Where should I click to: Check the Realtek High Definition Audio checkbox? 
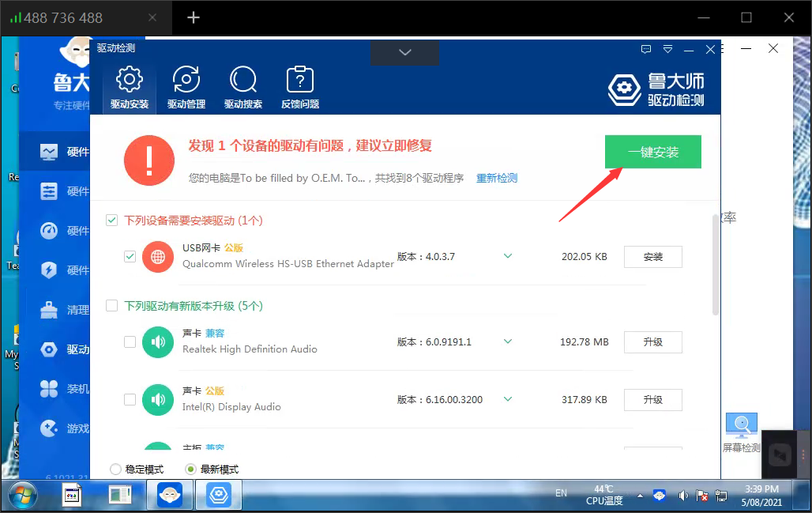tap(130, 342)
